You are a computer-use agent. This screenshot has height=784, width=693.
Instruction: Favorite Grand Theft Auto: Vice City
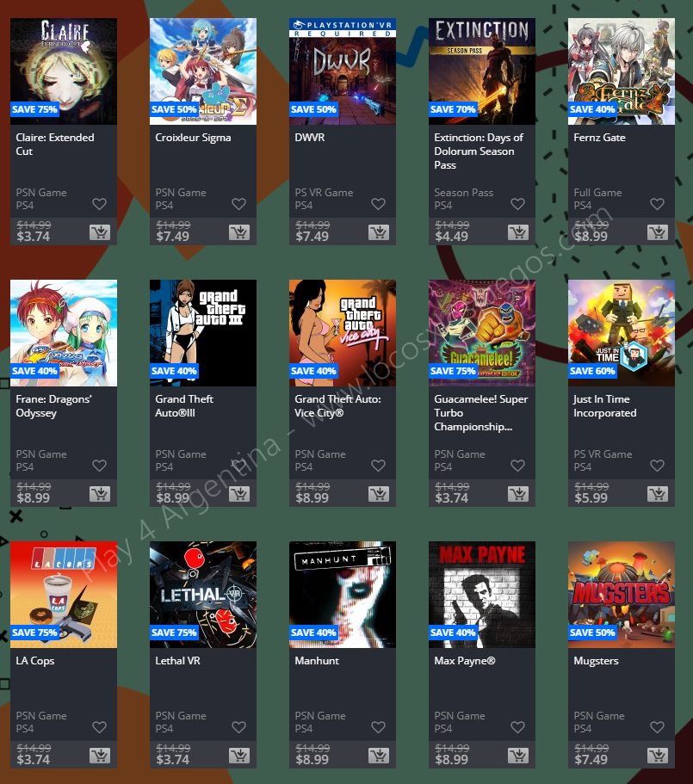click(379, 466)
